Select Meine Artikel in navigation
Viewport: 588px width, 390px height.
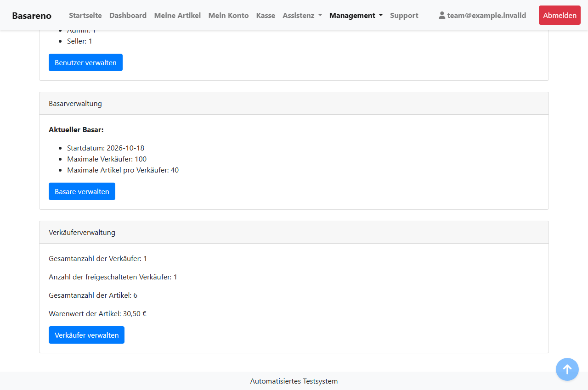click(x=177, y=16)
